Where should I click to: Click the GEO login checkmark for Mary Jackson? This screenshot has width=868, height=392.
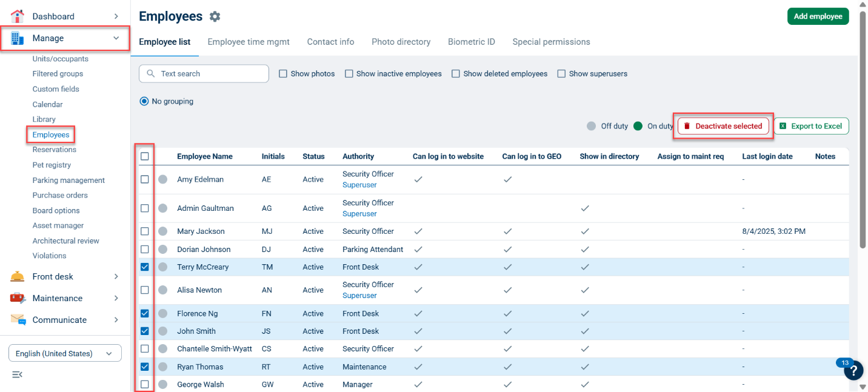(x=508, y=231)
